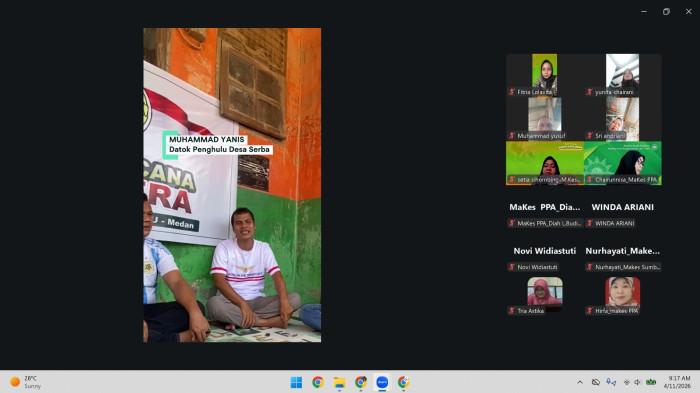700x393 pixels.
Task: Click muted mic icon beside setia sihombing label
Action: pos(512,180)
